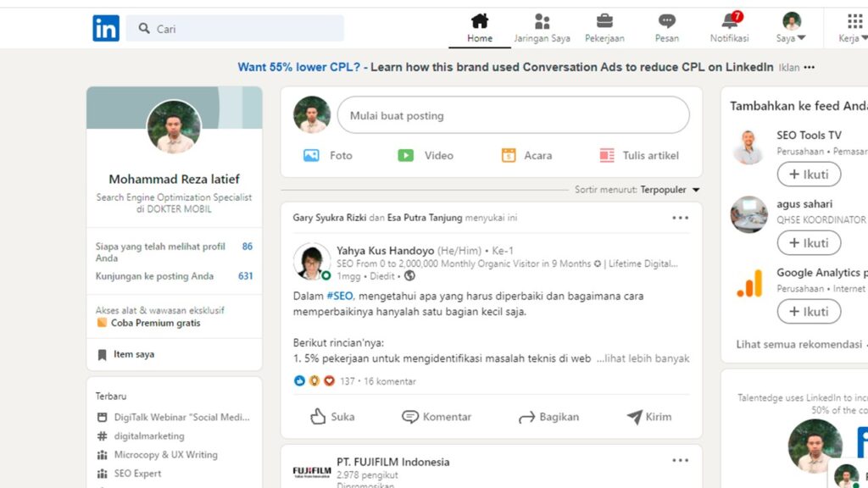Screen dimensions: 868x488
Task: Open Jaringan Saya network tab
Action: [x=542, y=28]
